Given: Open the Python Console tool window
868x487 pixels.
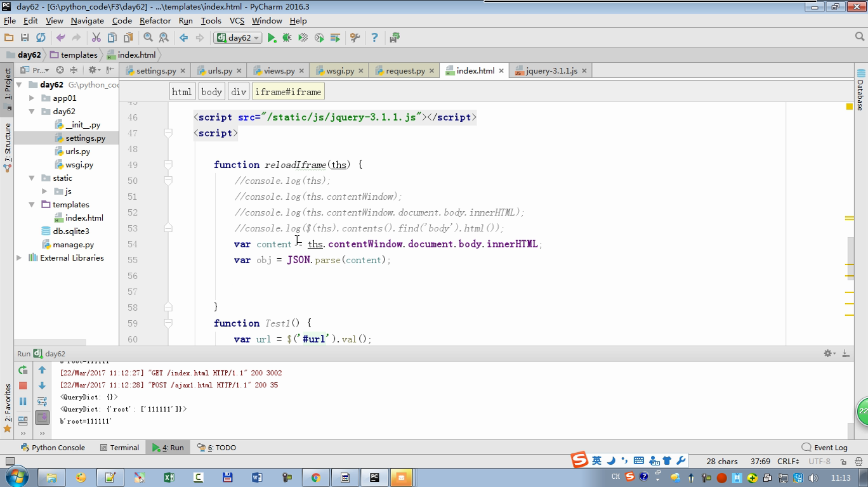Looking at the screenshot, I should pyautogui.click(x=53, y=448).
